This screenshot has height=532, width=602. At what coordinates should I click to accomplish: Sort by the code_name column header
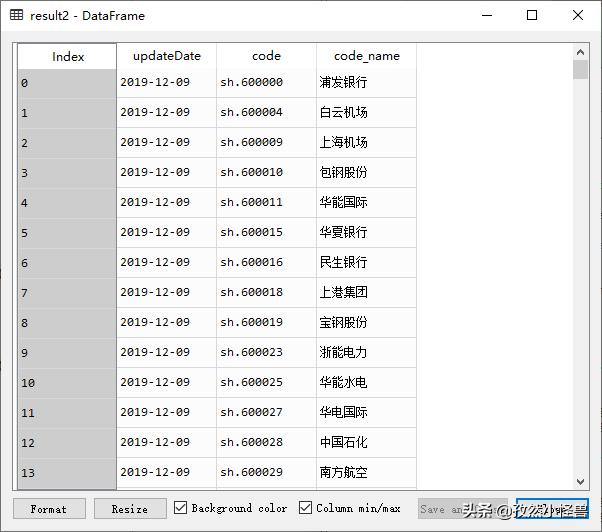(367, 56)
